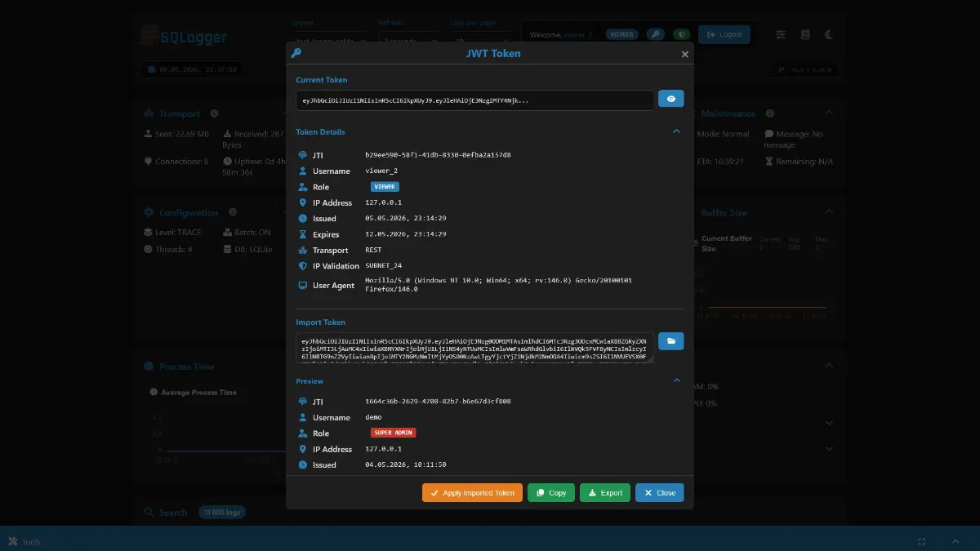Toggle fullscreen icon in bottom bar

922,541
